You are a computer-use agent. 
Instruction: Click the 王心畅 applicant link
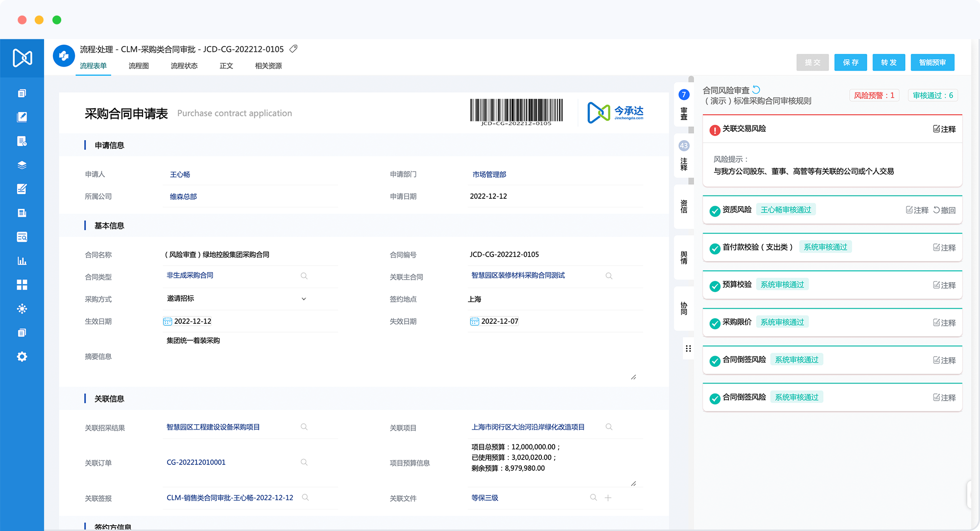point(180,174)
